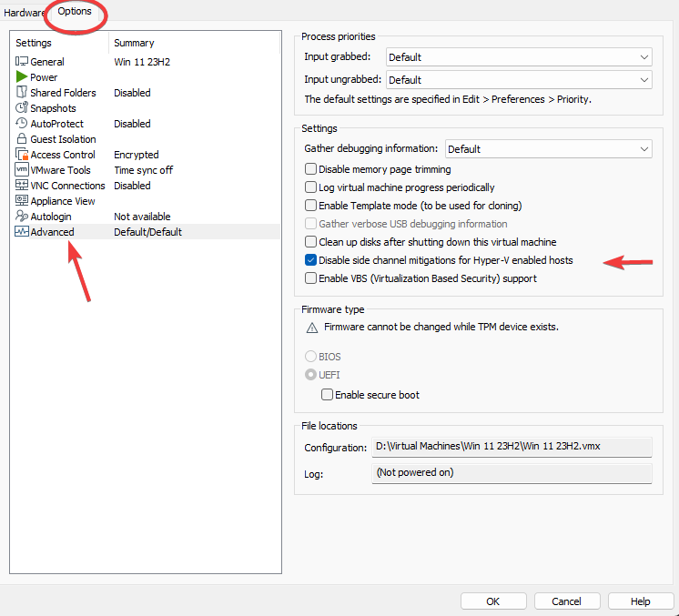Open the Input grabbed priority dropdown
This screenshot has height=616, width=679.
coord(519,57)
